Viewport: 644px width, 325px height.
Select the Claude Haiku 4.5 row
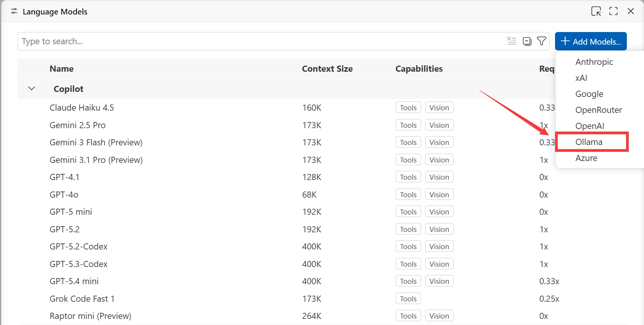(x=82, y=108)
